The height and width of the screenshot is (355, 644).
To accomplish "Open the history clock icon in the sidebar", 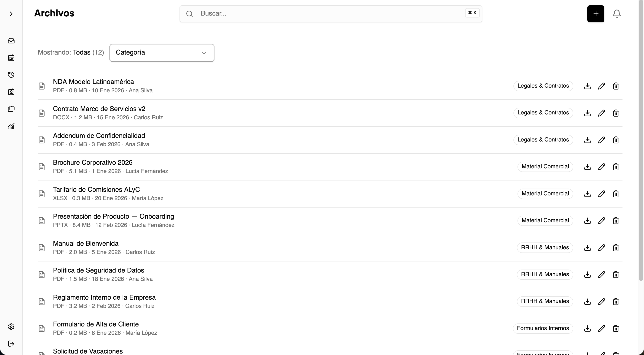I will coord(11,75).
